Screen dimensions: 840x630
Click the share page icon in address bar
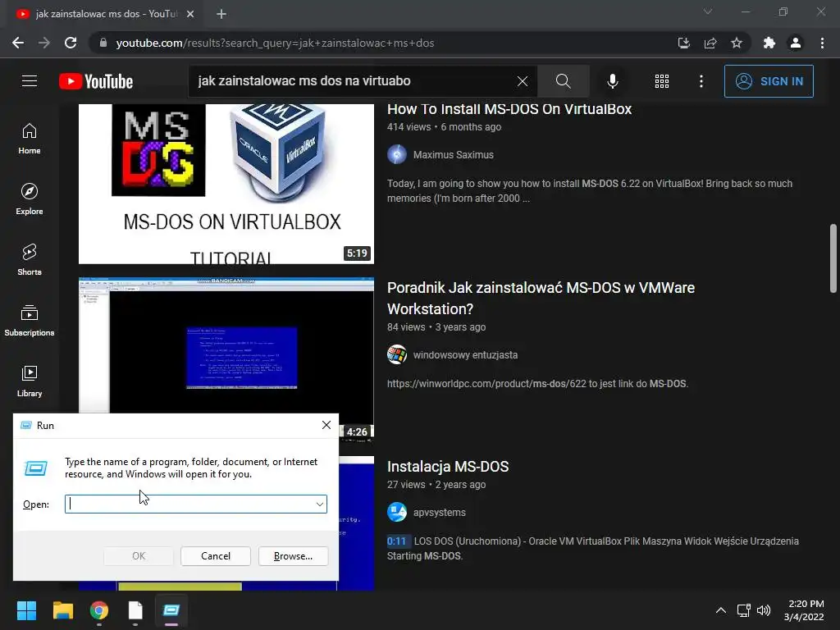(x=710, y=43)
